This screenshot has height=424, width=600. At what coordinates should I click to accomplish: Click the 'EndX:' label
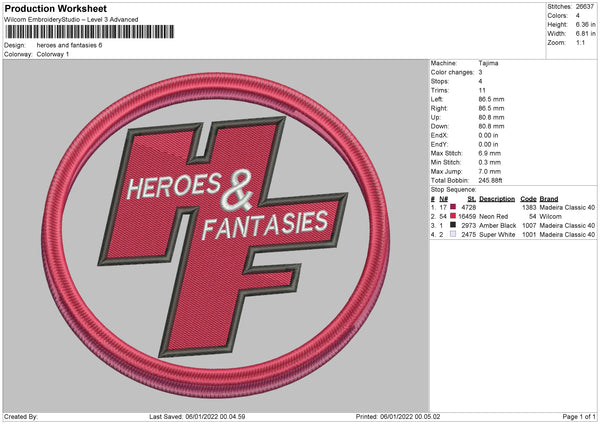tap(439, 135)
